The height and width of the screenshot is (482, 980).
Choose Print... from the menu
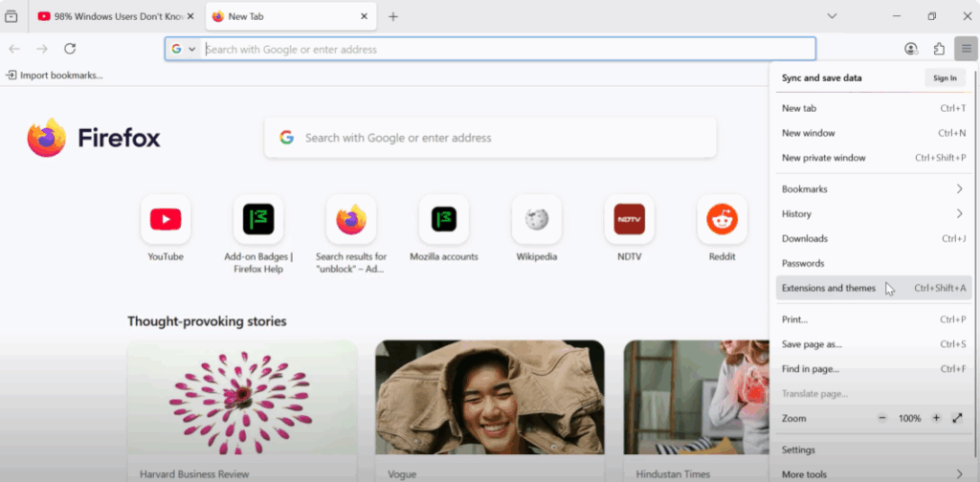pos(874,319)
